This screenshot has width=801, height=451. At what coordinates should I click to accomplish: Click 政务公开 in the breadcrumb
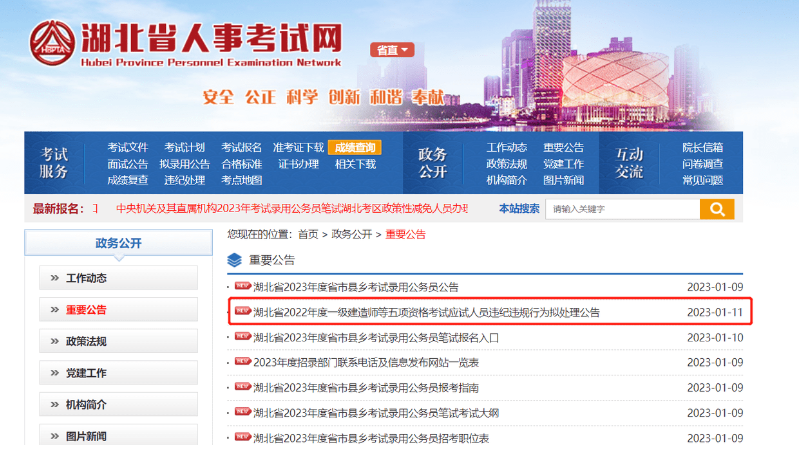click(x=352, y=234)
